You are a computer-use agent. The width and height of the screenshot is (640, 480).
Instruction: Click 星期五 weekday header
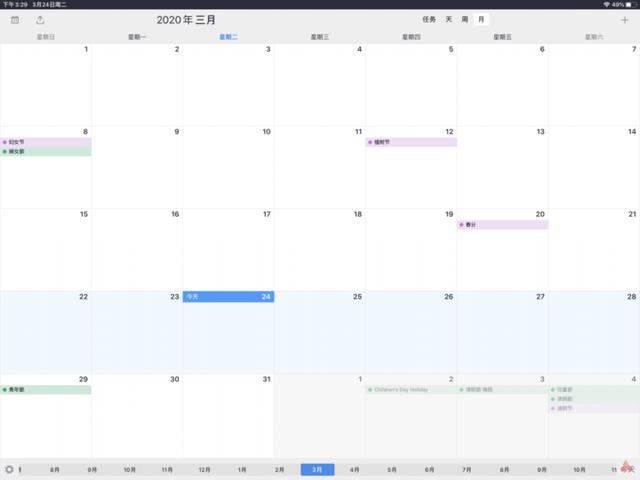502,37
